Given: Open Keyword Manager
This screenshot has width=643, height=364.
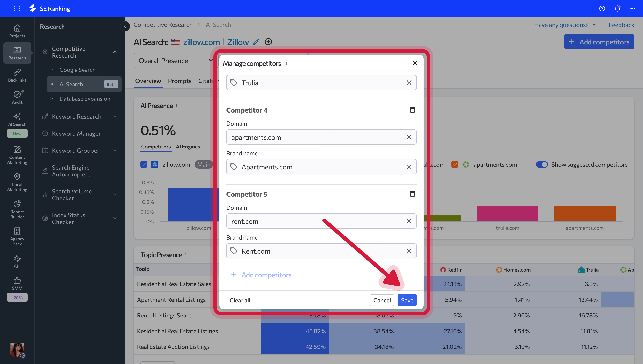Looking at the screenshot, I should (76, 134).
